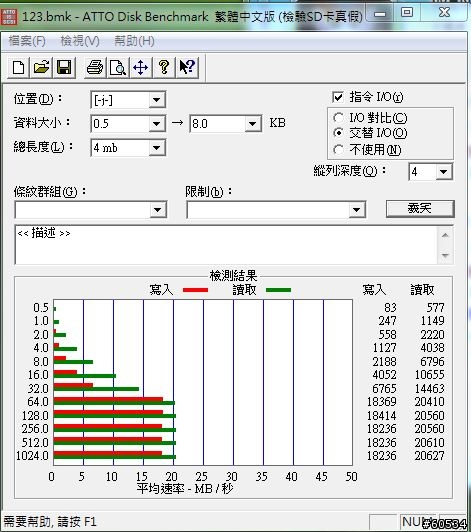This screenshot has width=471, height=532.
Task: Click the 需要幫助, 請按 F1 status text
Action: click(50, 521)
